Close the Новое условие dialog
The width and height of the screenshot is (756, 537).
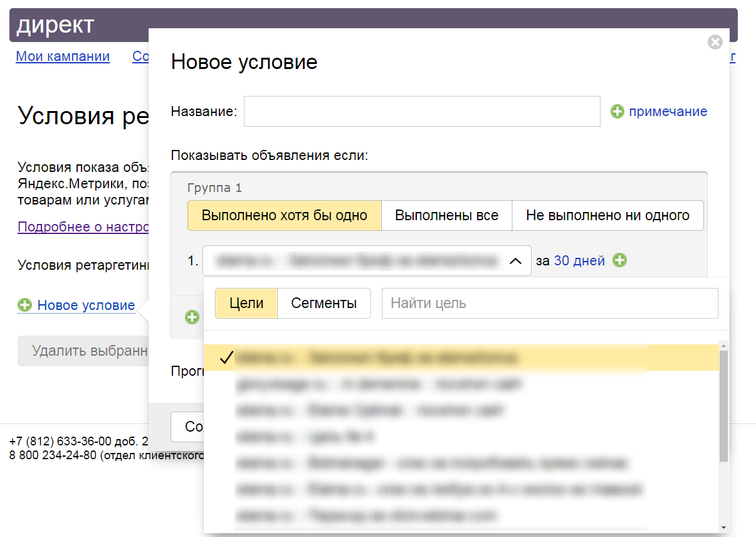[x=715, y=42]
